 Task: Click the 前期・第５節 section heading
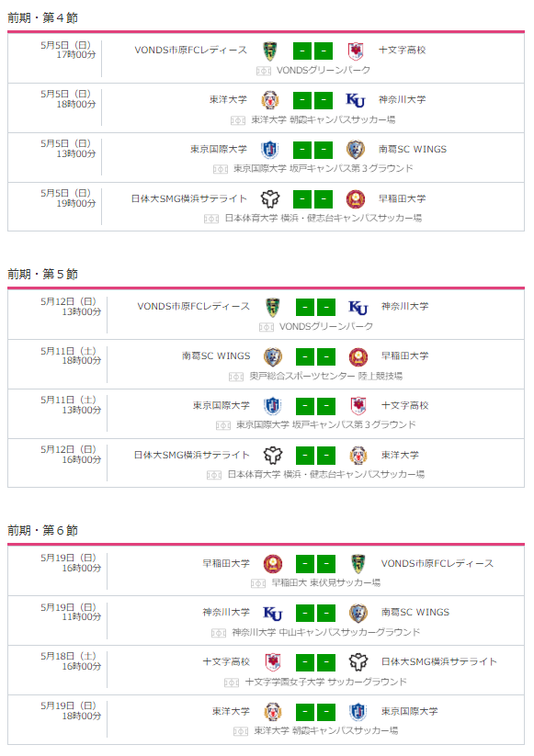(x=43, y=275)
